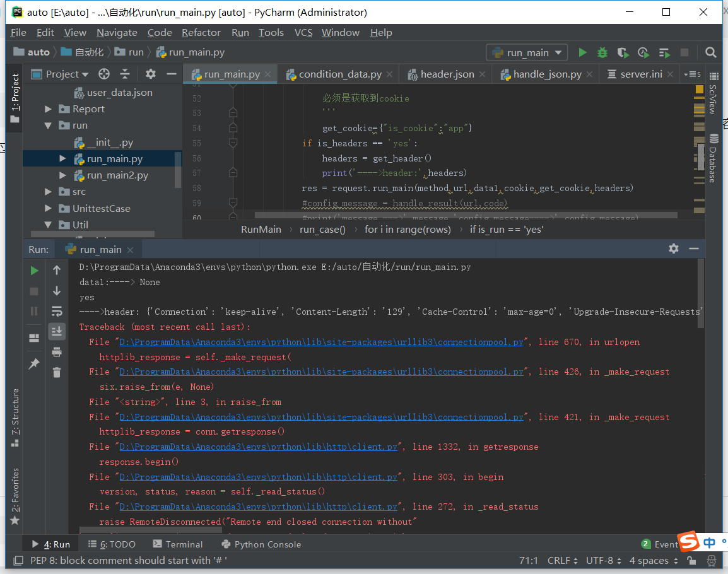The image size is (728, 574).
Task: Open Run panel settings gear
Action: point(674,249)
